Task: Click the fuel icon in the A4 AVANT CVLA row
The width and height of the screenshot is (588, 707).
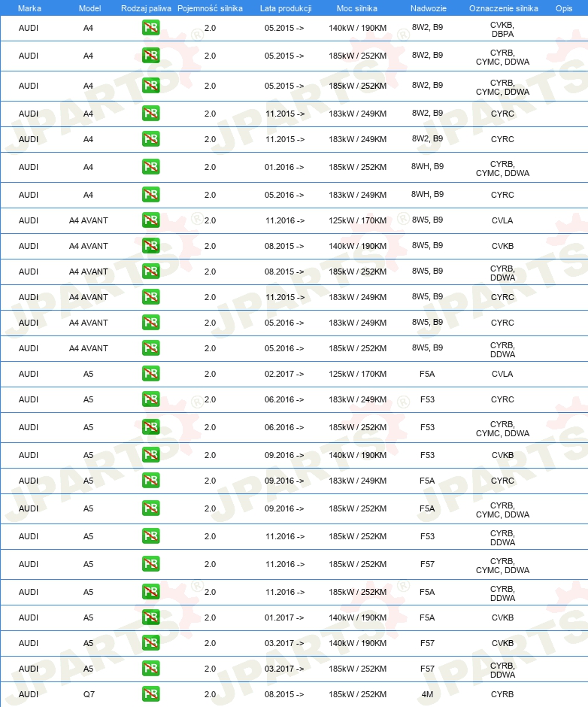Action: (x=150, y=220)
